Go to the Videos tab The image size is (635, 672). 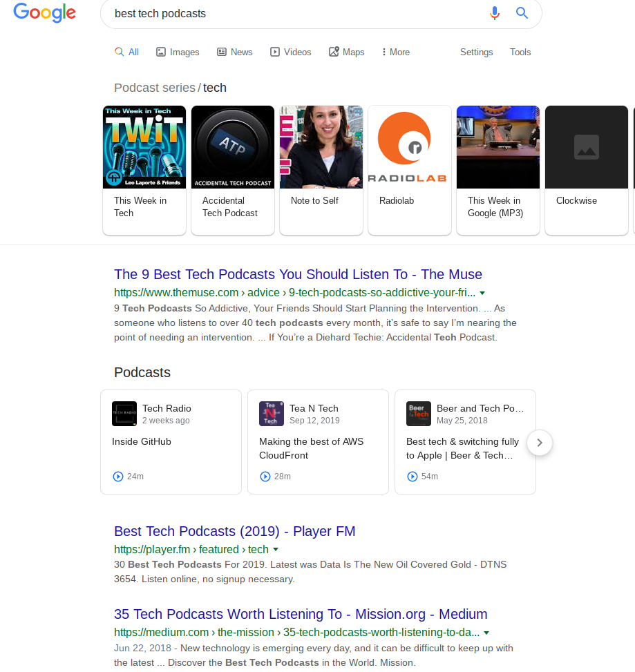290,52
